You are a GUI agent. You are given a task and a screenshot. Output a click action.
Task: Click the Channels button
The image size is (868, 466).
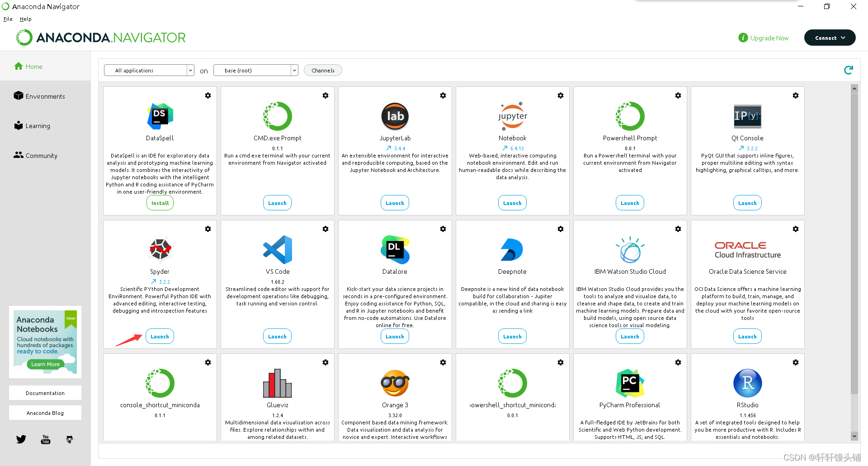[x=323, y=70]
